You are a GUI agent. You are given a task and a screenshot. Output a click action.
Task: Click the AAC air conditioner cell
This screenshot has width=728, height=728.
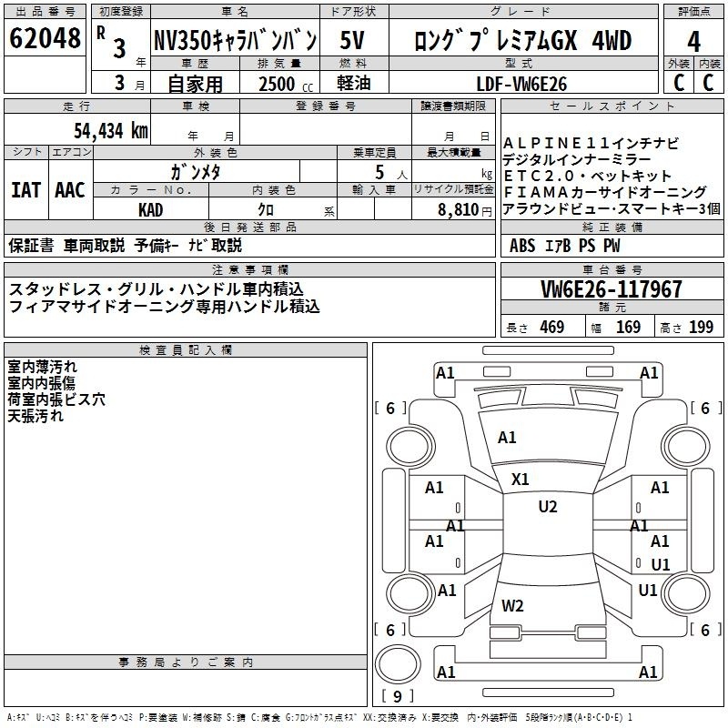(x=70, y=190)
